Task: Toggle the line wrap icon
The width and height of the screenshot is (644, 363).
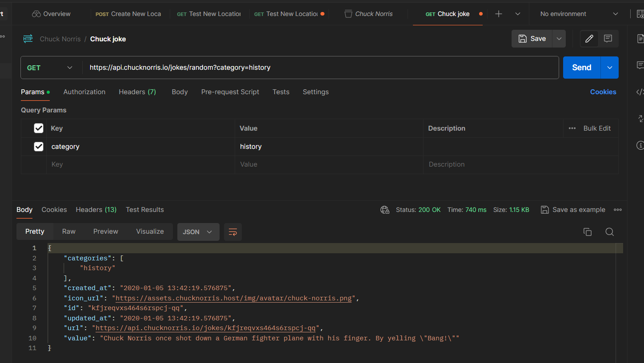Action: (x=233, y=232)
